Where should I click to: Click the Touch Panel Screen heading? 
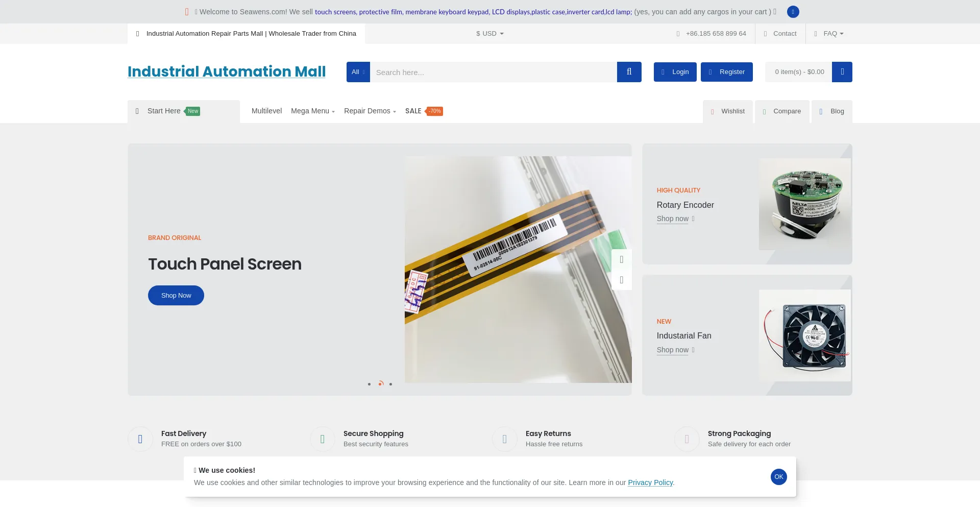pyautogui.click(x=225, y=264)
